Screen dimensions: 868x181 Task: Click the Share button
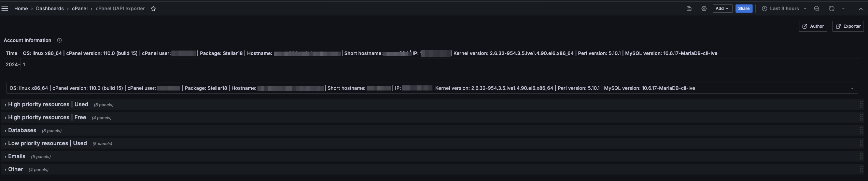point(743,9)
